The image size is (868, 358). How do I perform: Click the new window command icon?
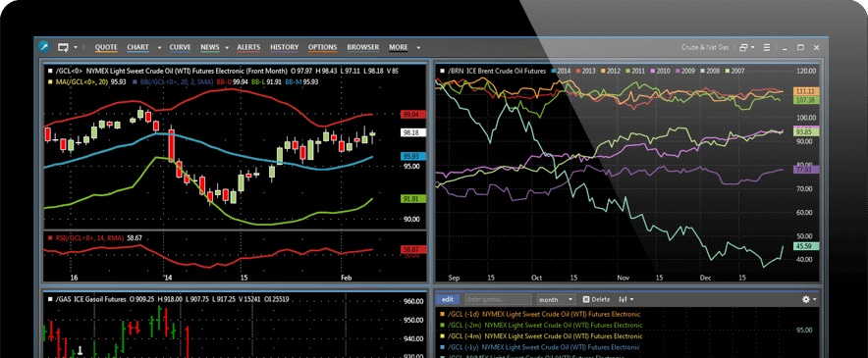click(63, 47)
